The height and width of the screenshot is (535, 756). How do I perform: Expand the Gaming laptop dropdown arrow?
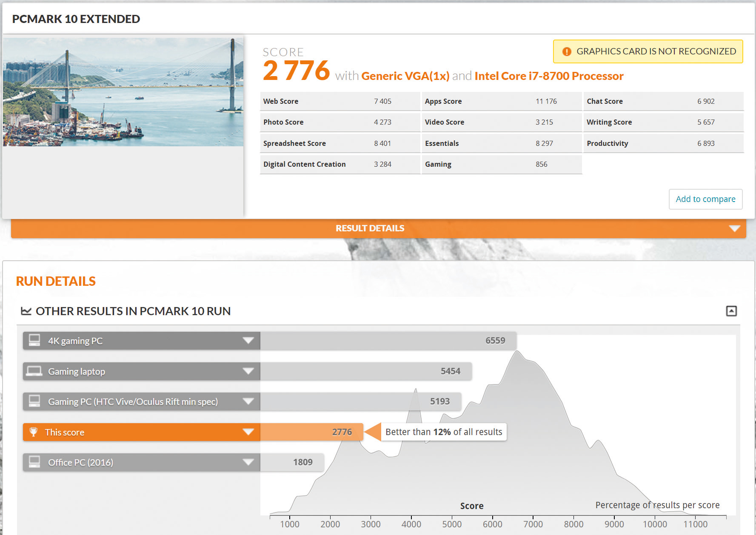248,371
